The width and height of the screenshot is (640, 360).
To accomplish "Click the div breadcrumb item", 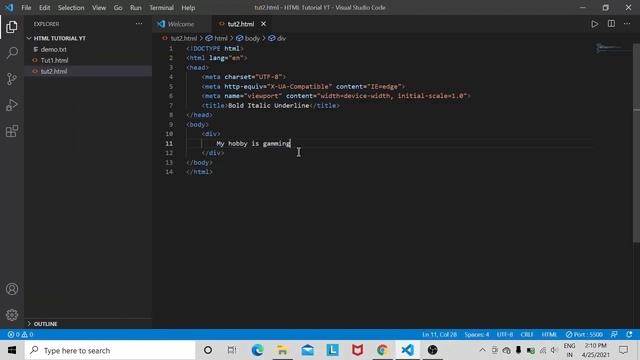I will pyautogui.click(x=282, y=38).
